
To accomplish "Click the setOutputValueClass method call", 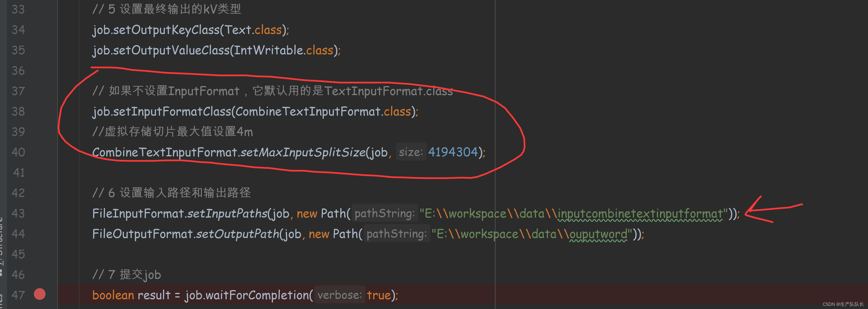I will point(171,50).
